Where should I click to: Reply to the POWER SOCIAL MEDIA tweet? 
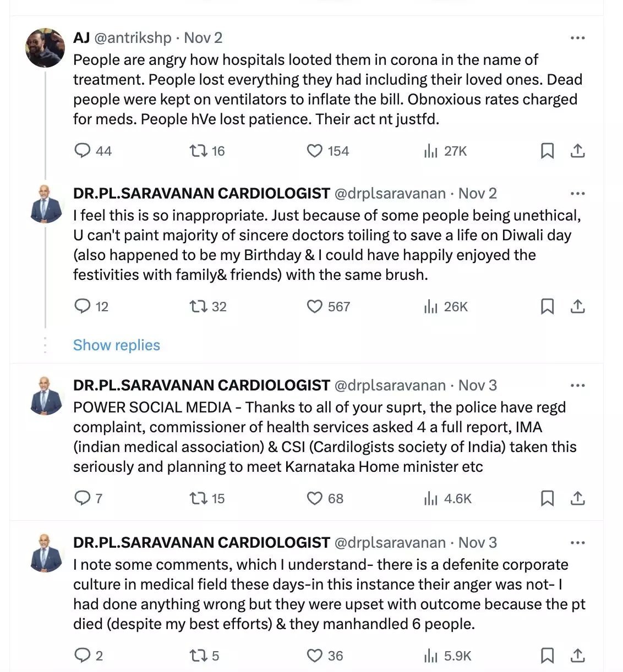tap(83, 498)
